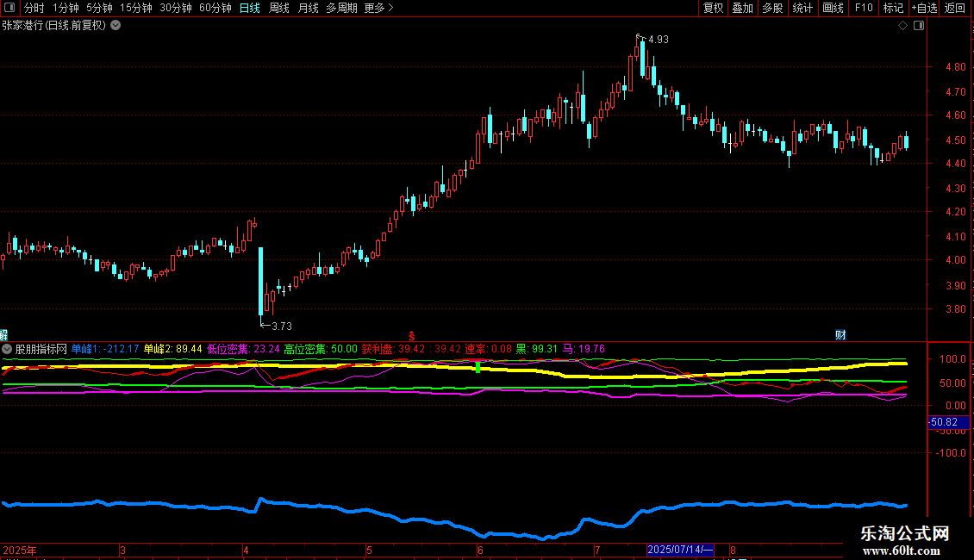Select the 单峰2 value label
This screenshot has height=560, width=974.
172,350
